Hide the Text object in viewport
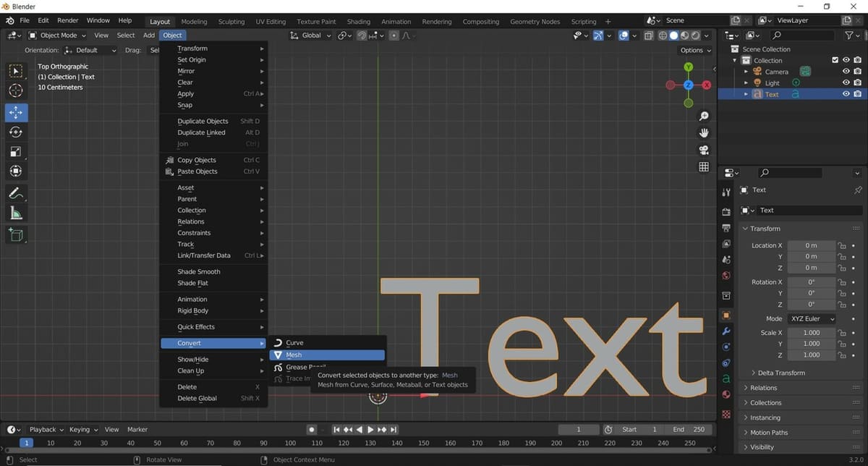The width and height of the screenshot is (868, 466). [x=846, y=94]
